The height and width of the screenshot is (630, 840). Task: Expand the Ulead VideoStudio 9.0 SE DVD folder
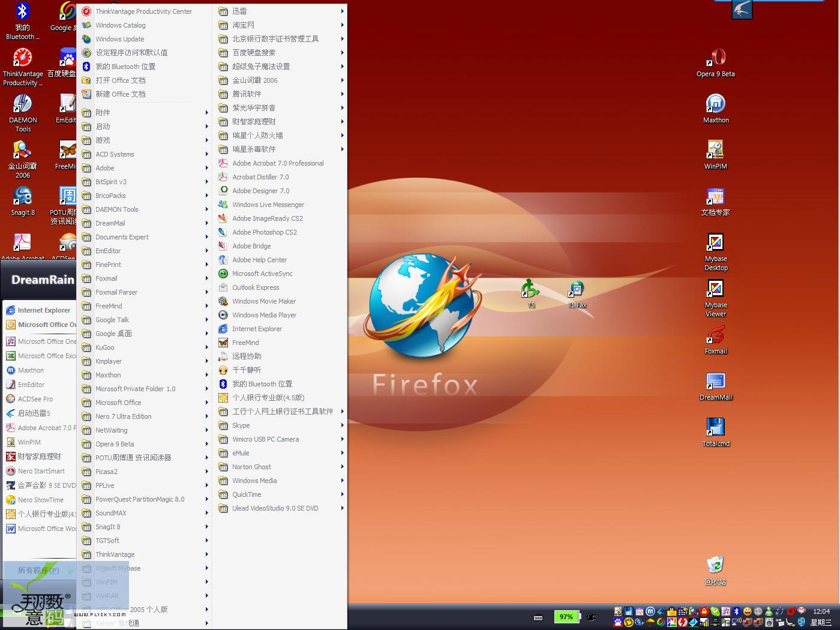(281, 508)
